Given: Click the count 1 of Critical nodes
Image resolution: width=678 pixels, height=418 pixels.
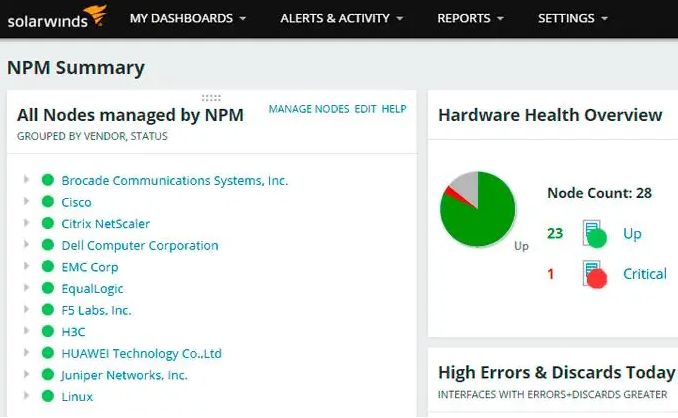Looking at the screenshot, I should pos(550,274).
